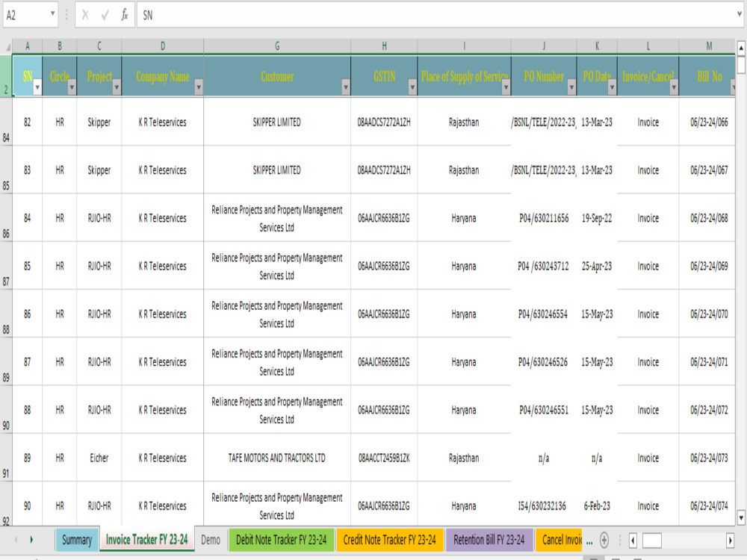Select the Bill No header cell
747x560 pixels.
coord(707,76)
